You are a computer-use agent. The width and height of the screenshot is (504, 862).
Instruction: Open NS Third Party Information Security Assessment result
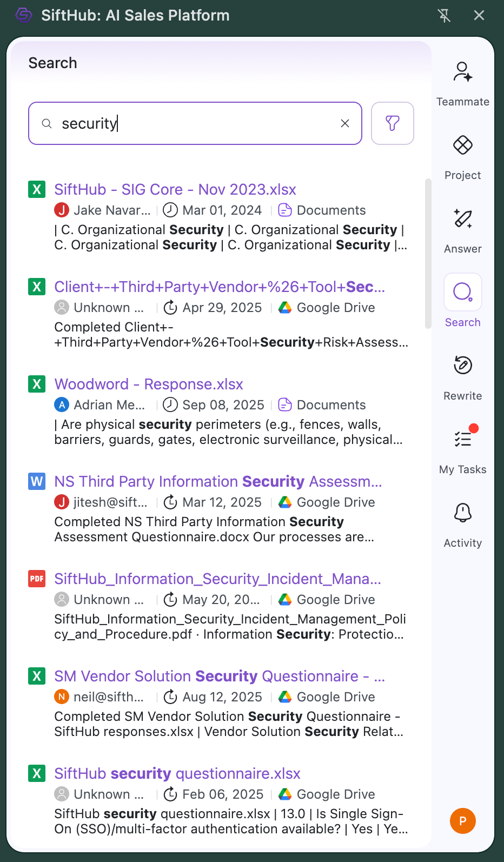[x=218, y=482]
